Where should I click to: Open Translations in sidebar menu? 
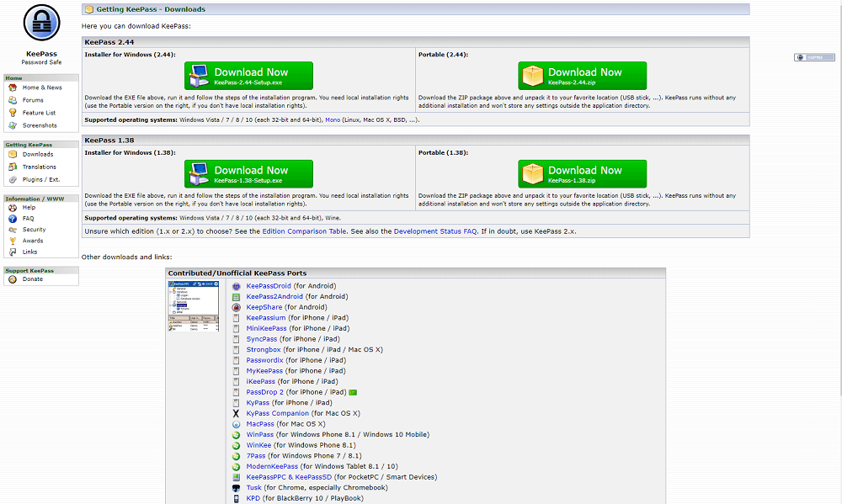tap(39, 167)
